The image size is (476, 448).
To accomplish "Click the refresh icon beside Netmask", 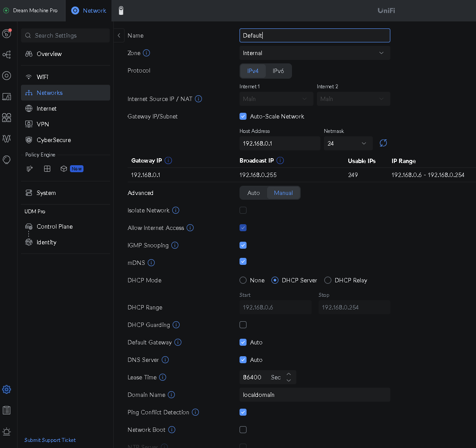I will [383, 143].
